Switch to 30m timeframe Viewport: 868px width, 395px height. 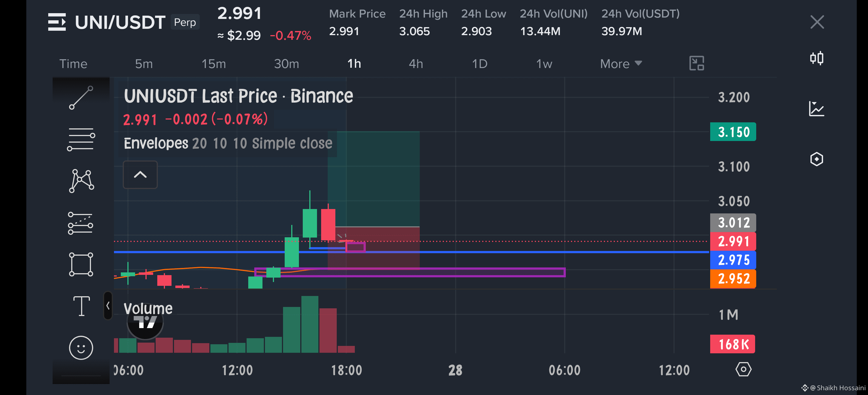pyautogui.click(x=286, y=64)
